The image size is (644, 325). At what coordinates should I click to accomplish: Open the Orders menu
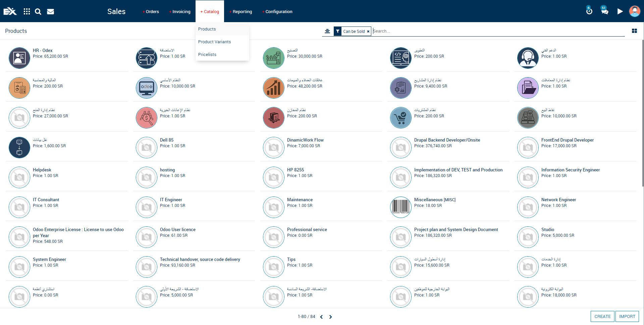[151, 11]
